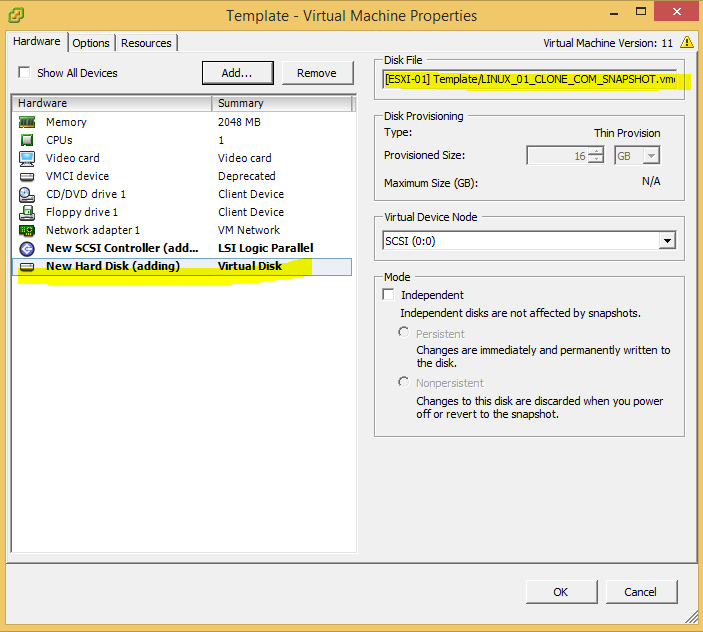Click the yellow warning icon beside version
This screenshot has width=703, height=632.
686,42
